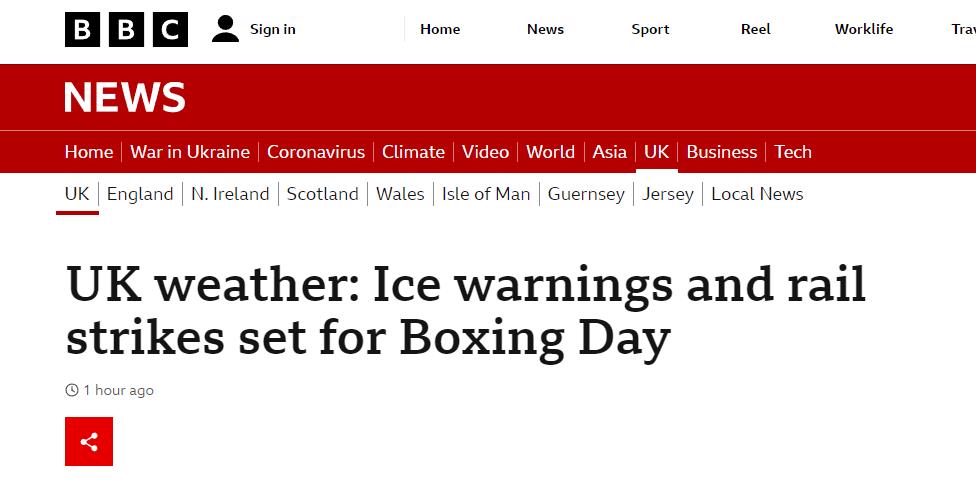Click the red share button

coord(89,441)
